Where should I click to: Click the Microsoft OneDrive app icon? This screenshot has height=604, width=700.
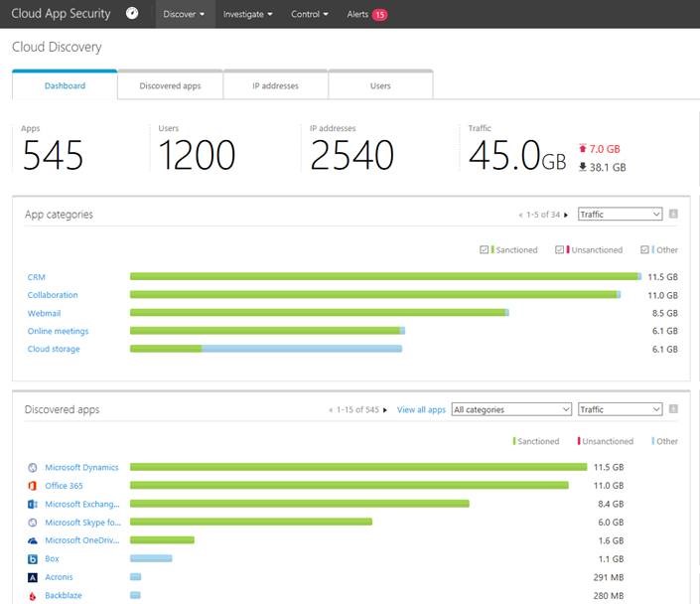click(33, 540)
